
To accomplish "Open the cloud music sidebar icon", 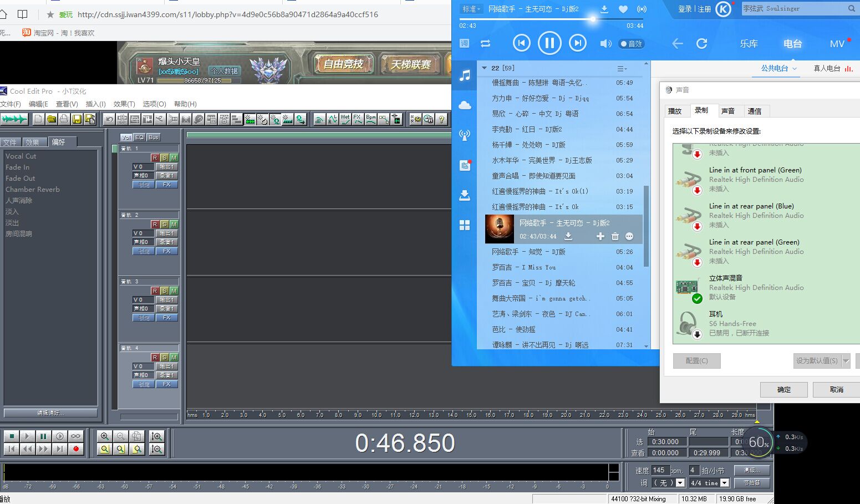I will pyautogui.click(x=465, y=105).
